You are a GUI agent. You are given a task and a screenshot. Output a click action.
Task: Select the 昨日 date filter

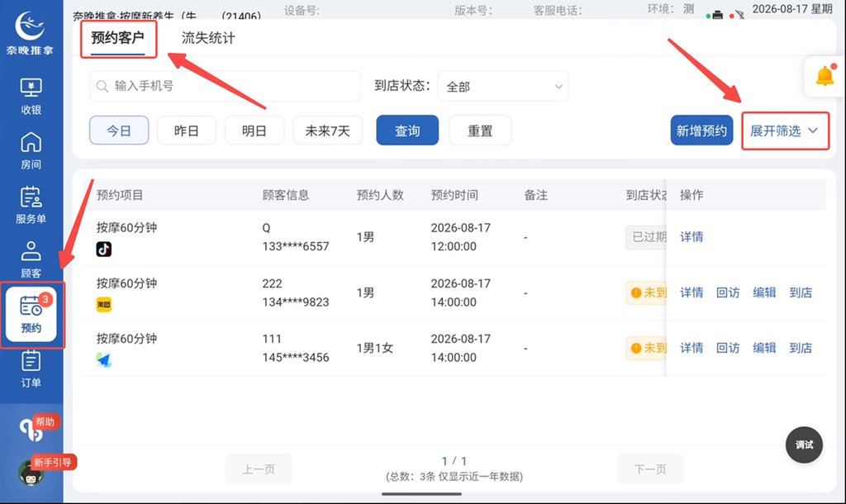pyautogui.click(x=187, y=130)
